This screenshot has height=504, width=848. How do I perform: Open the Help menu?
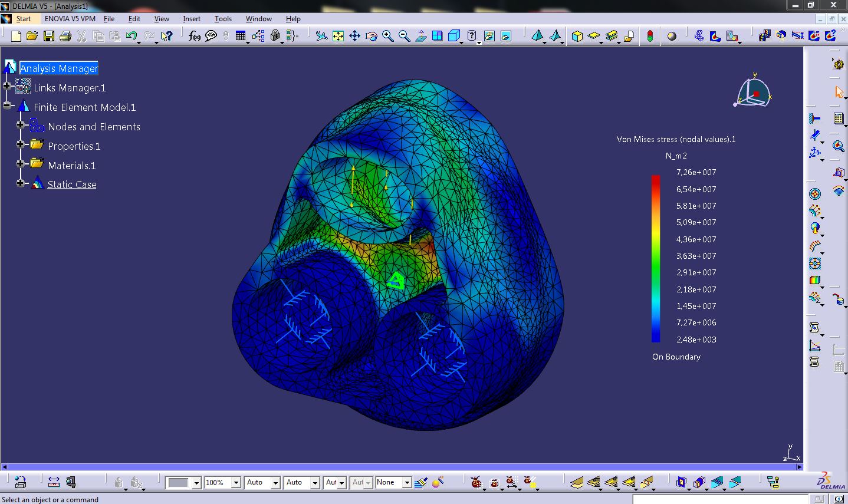pyautogui.click(x=293, y=19)
